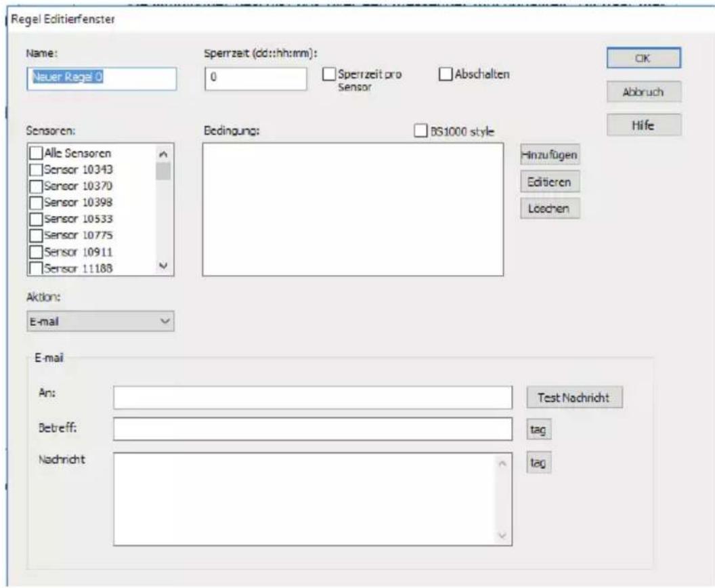Screen dimensions: 715x588
Task: Open the Aktion E-mail dropdown
Action: point(100,321)
